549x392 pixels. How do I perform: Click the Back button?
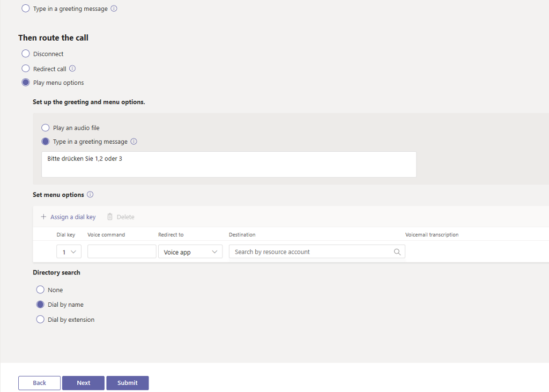[39, 383]
